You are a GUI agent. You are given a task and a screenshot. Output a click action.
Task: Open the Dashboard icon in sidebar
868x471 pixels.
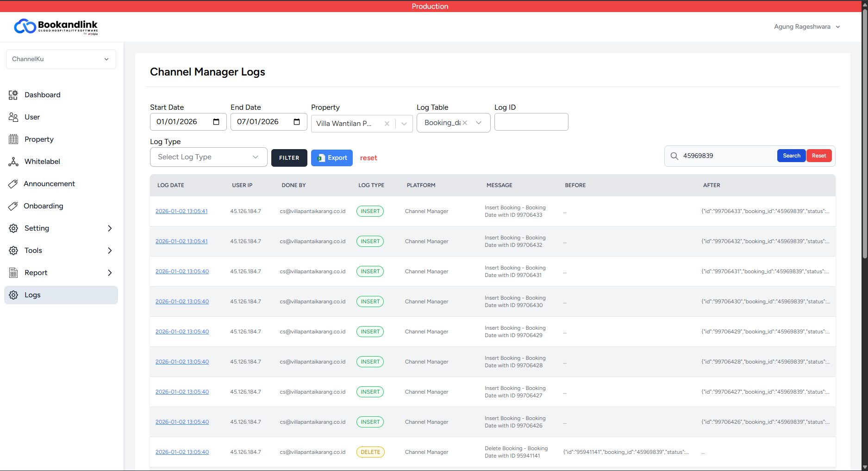pos(13,95)
